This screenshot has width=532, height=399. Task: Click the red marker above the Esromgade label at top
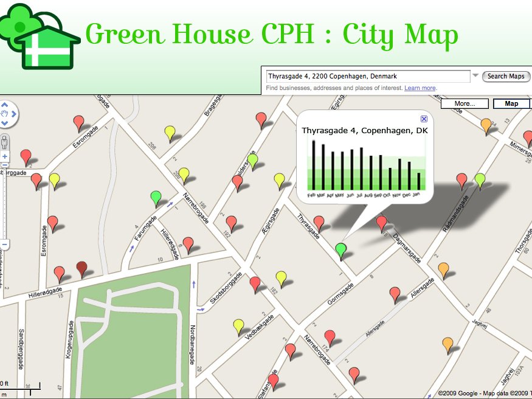78,123
